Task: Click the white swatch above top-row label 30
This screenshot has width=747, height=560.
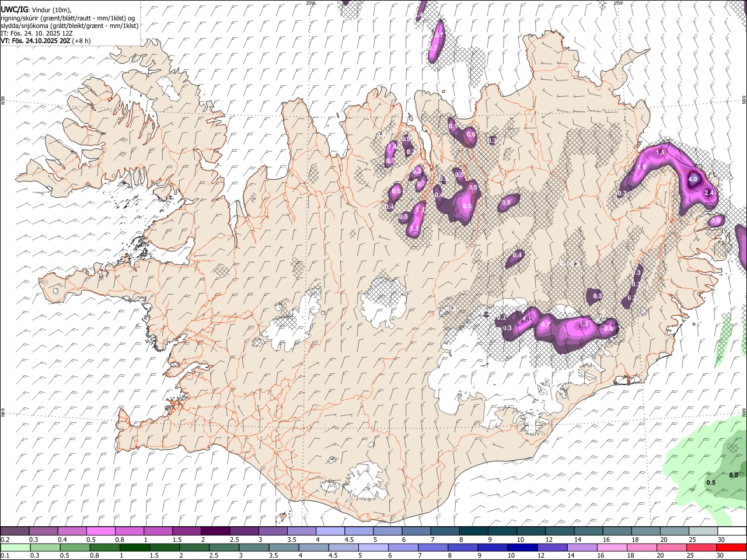Action: [x=731, y=531]
